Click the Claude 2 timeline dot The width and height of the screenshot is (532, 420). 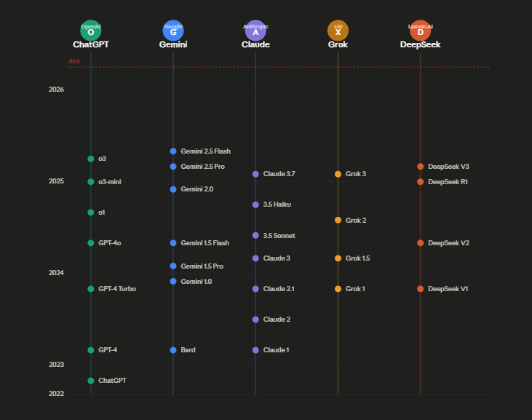[255, 320]
